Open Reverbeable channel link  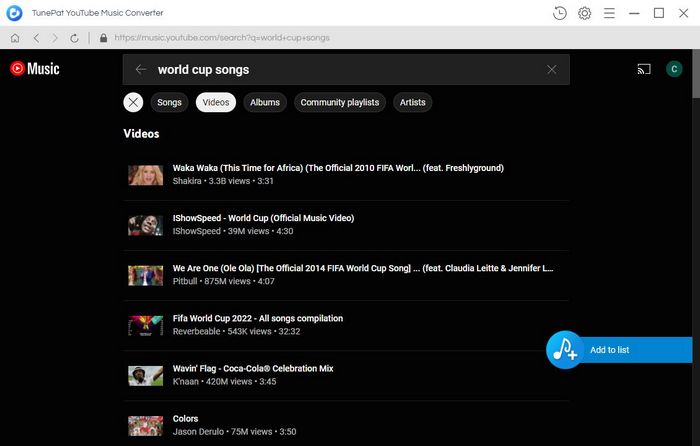click(196, 331)
